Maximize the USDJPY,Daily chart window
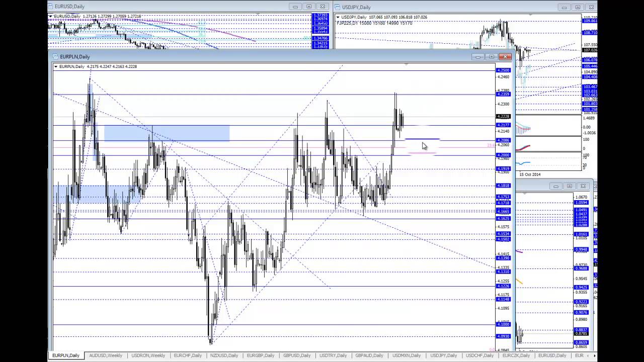 coord(578,7)
